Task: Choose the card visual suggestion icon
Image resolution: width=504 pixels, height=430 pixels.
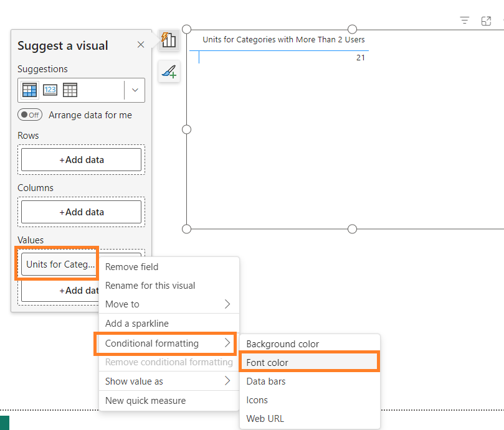Action: click(x=50, y=90)
